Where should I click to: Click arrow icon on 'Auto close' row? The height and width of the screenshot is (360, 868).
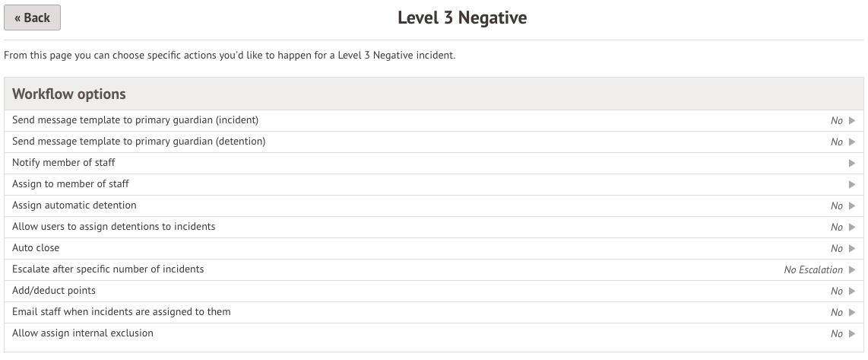[852, 248]
